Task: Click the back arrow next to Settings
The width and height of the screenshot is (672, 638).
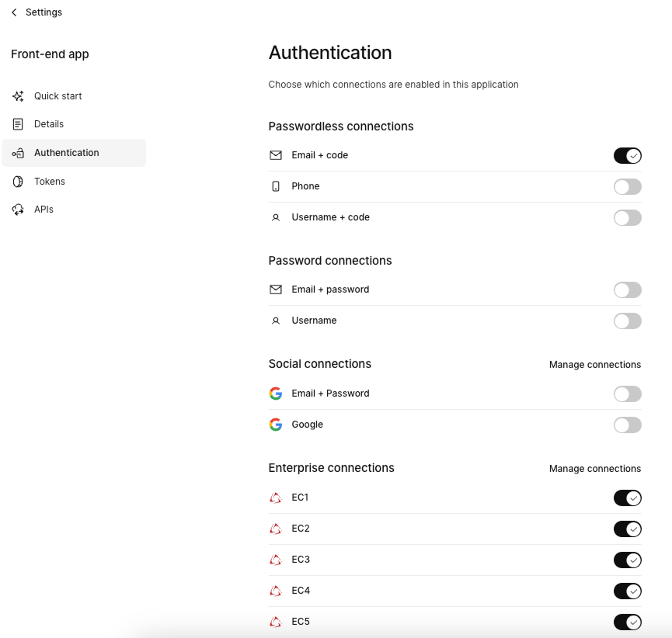Action: [x=14, y=13]
